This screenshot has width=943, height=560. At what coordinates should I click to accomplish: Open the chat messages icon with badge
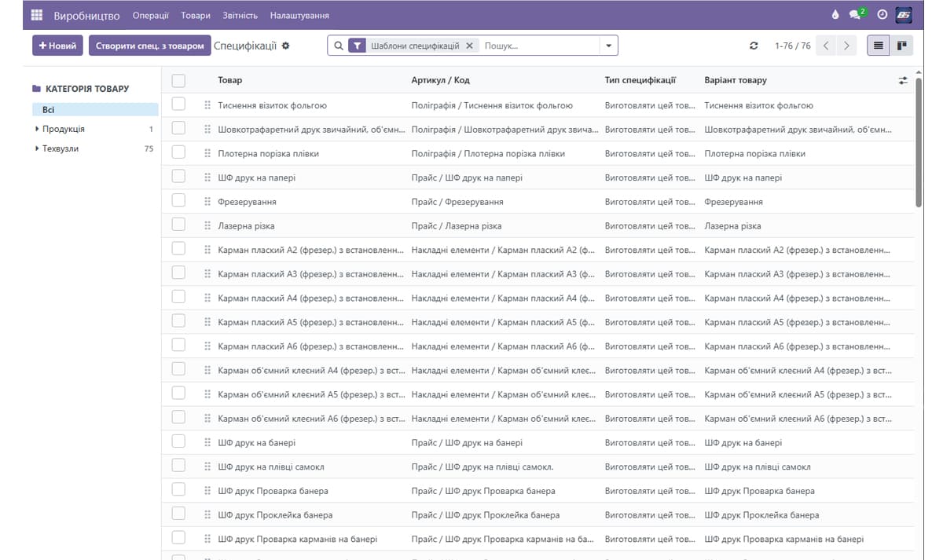coord(856,15)
